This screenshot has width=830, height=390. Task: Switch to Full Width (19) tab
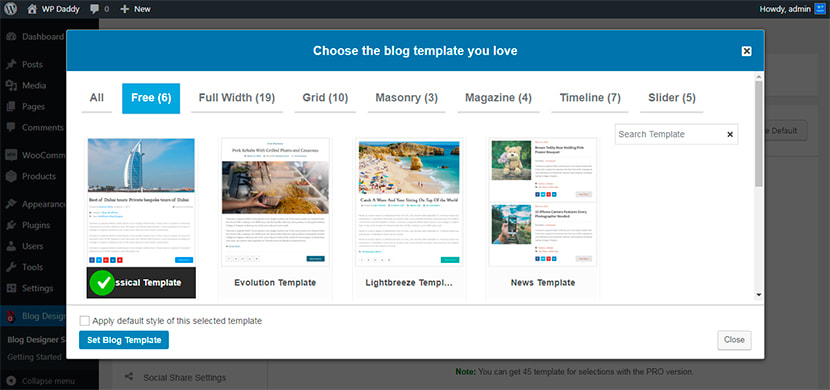237,98
